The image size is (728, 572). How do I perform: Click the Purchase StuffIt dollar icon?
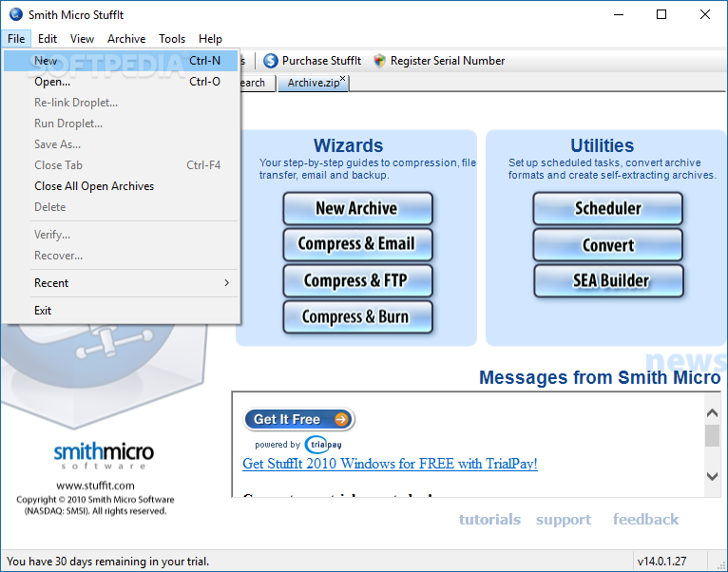point(271,61)
